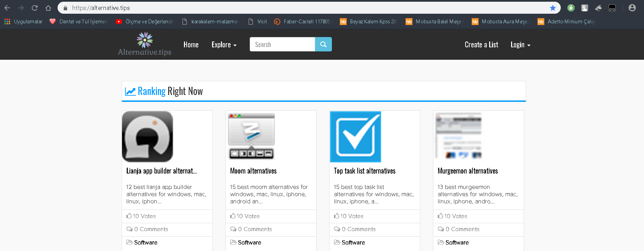Click '13 best murgeemon' description text
Image resolution: width=644 pixels, height=251 pixels.
[478, 194]
